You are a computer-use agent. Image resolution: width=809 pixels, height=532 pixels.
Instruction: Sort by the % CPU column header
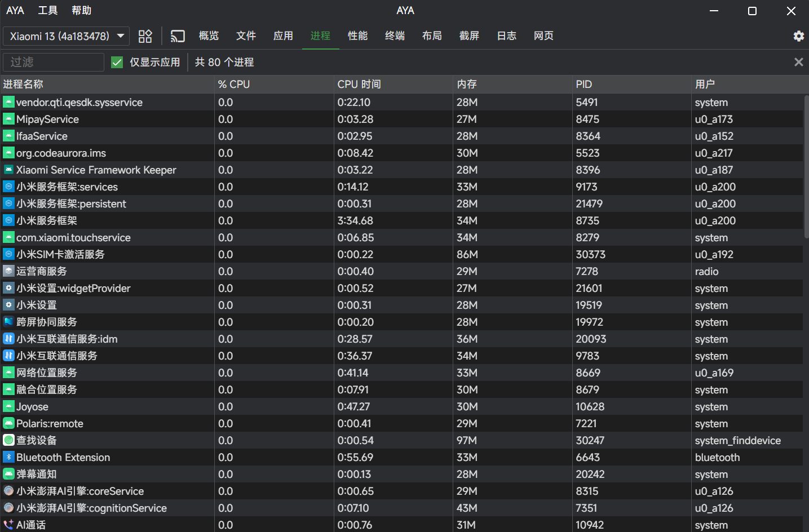coord(234,84)
